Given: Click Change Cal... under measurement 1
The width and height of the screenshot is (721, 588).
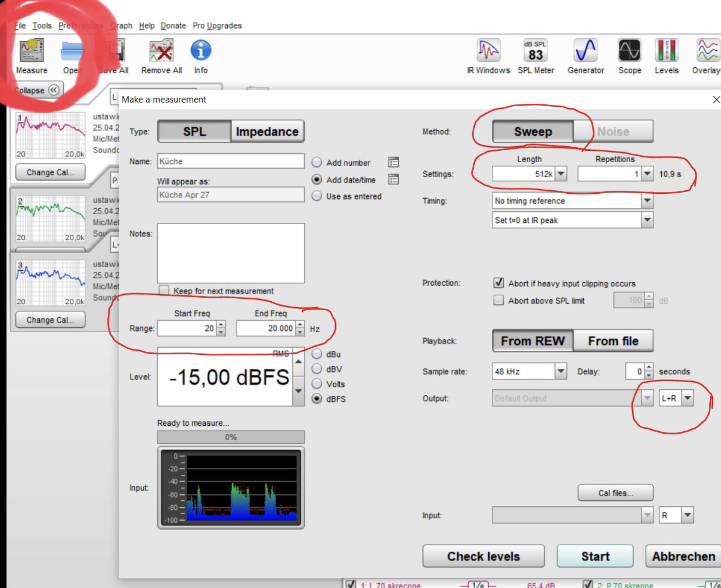Looking at the screenshot, I should [50, 172].
